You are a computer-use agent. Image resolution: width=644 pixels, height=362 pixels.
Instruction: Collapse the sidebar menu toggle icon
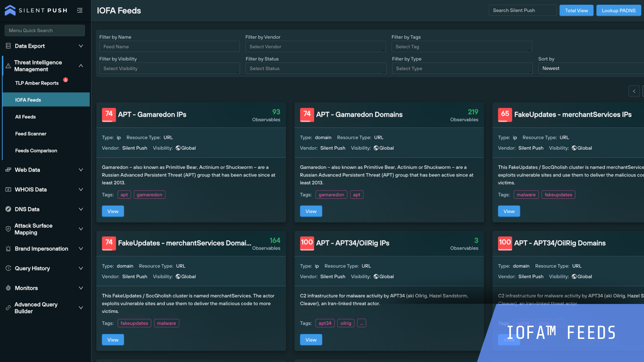[x=80, y=10]
